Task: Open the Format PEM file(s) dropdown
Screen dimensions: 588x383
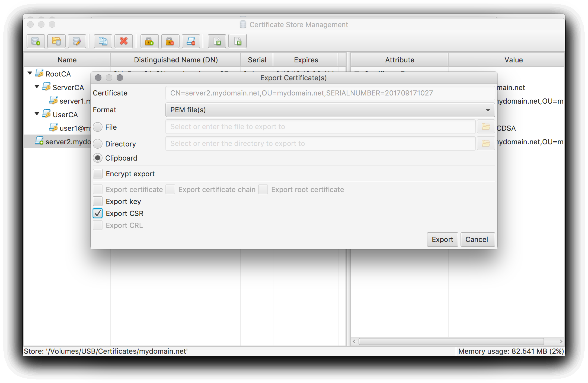Action: [330, 110]
